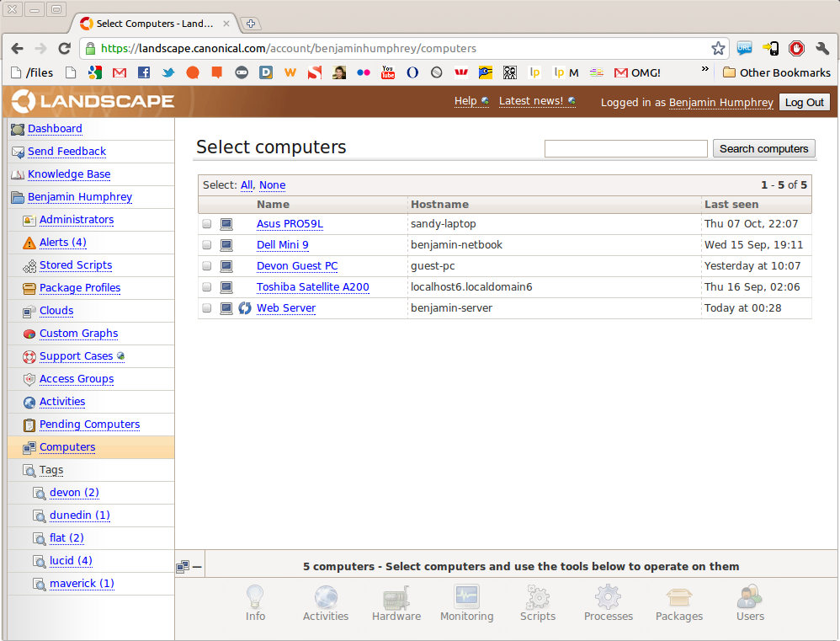
Task: Reload the page with the refresh icon
Action: (x=64, y=48)
